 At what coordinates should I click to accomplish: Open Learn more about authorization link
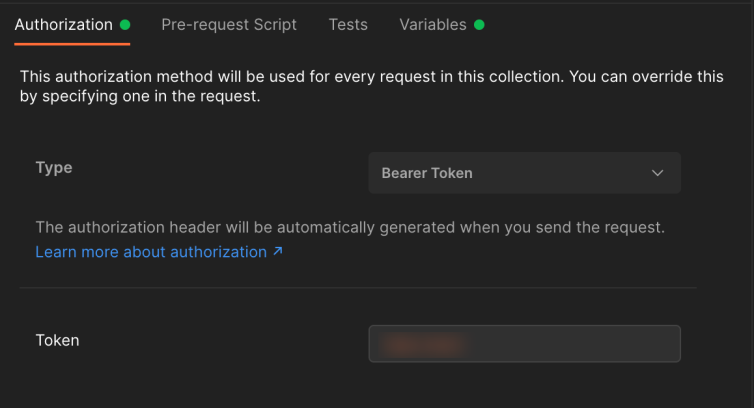(151, 252)
